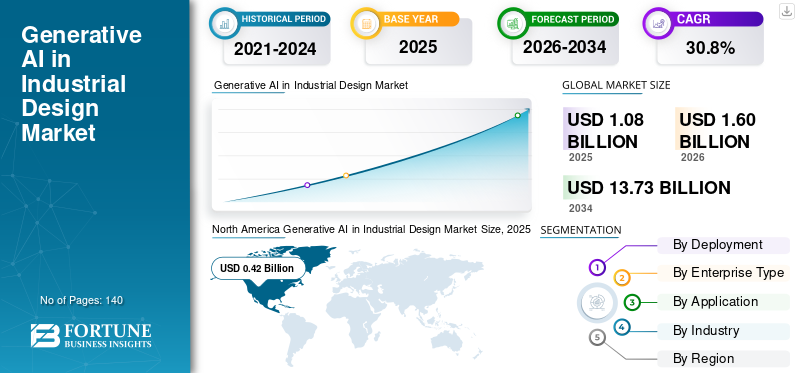
Task: Click the Historical Period chart icon
Action: (224, 22)
